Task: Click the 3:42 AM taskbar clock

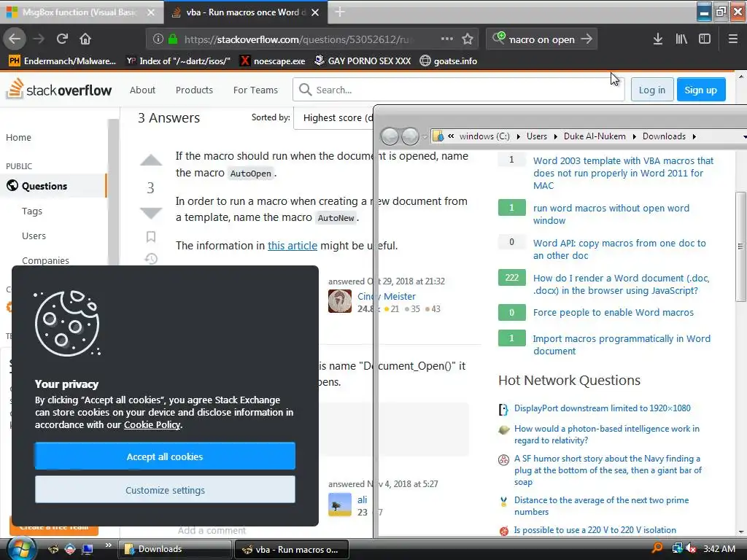Action: (719, 548)
